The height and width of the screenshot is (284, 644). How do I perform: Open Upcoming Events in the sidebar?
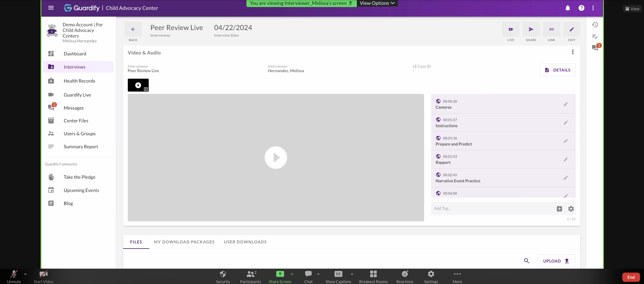(x=81, y=190)
